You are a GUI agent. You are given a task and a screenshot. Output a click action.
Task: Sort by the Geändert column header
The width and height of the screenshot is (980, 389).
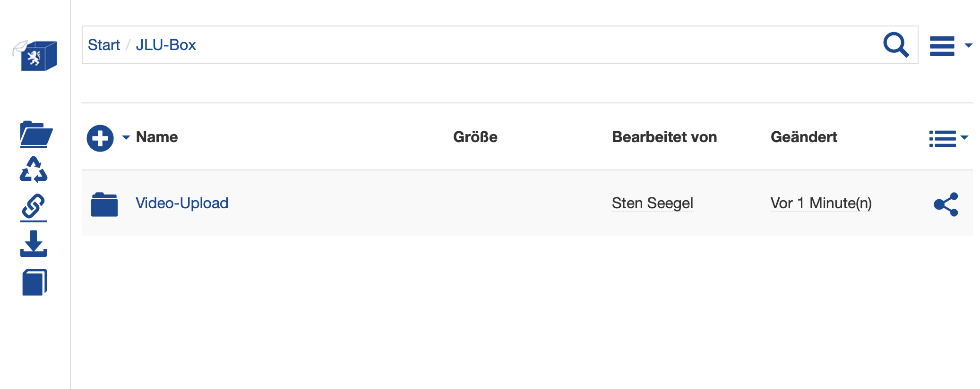(x=803, y=137)
